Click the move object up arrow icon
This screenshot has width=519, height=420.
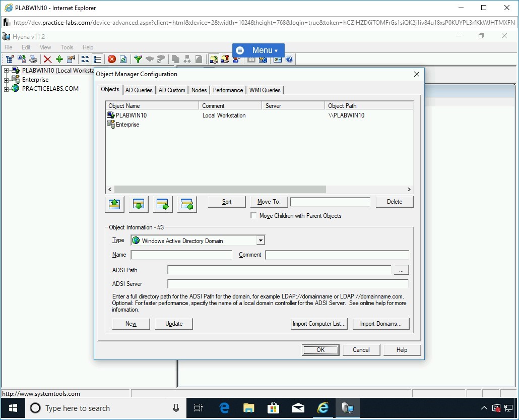coord(114,204)
